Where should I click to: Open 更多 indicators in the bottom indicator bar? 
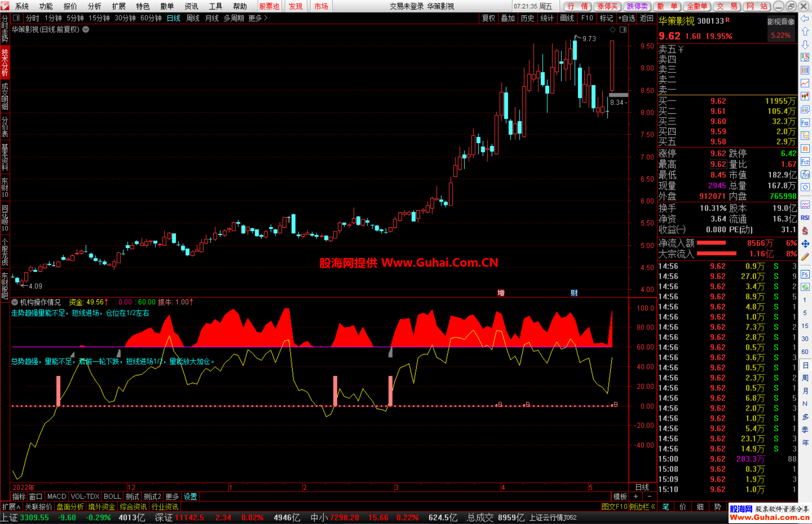(172, 497)
